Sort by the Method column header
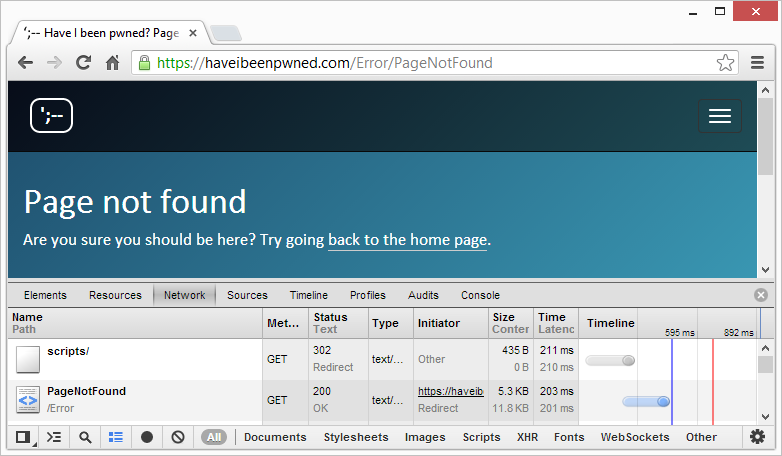This screenshot has height=456, width=782. pos(283,323)
